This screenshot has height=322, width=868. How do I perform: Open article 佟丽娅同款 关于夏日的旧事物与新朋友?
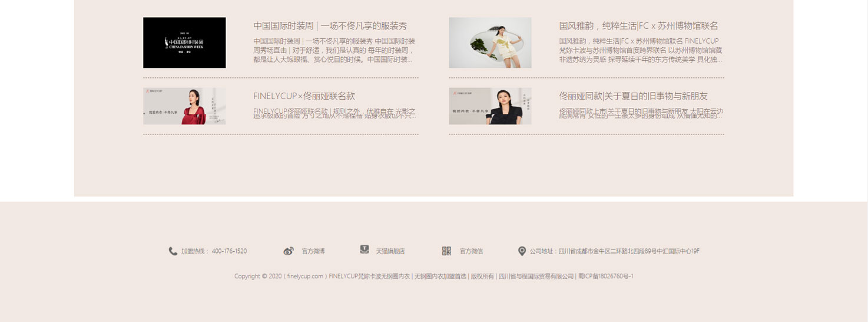pyautogui.click(x=633, y=96)
